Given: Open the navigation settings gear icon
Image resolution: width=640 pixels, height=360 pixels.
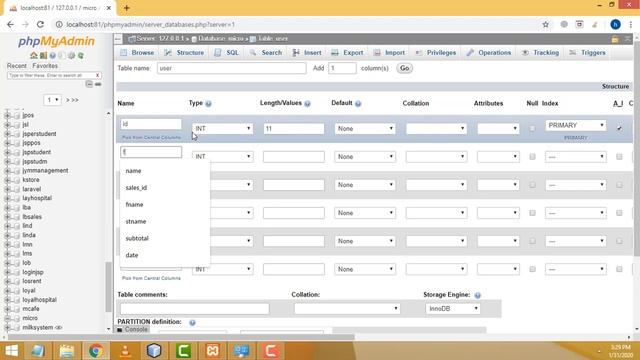Looking at the screenshot, I should tap(71, 56).
